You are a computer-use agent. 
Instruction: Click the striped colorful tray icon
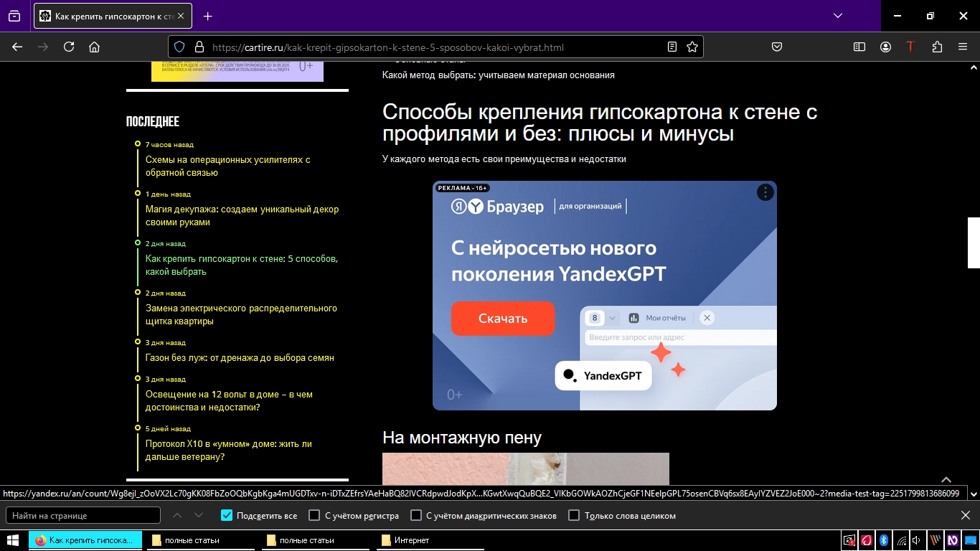[936, 540]
